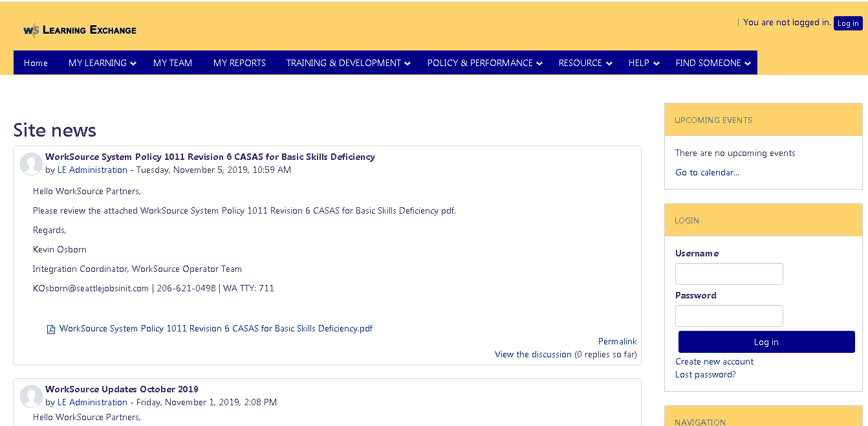This screenshot has width=868, height=426.
Task: Click avatar next to WorkSource System Policy post
Action: 31,164
